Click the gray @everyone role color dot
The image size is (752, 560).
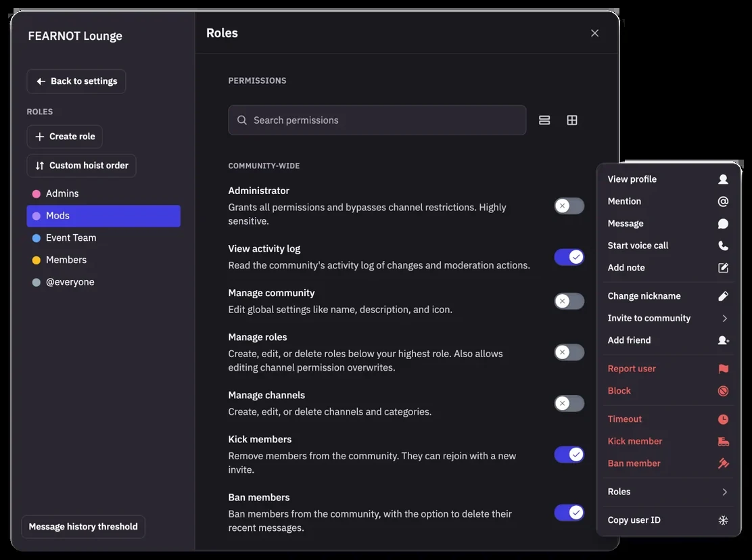tap(36, 283)
